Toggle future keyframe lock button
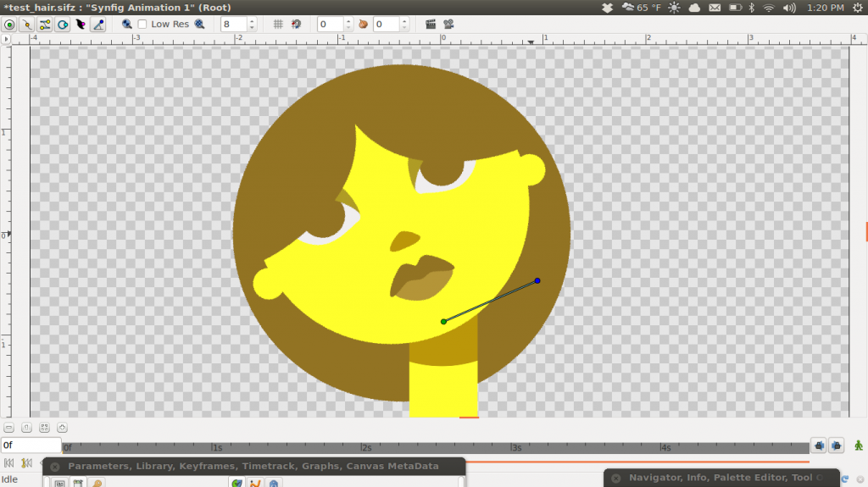868x487 pixels. pos(837,445)
